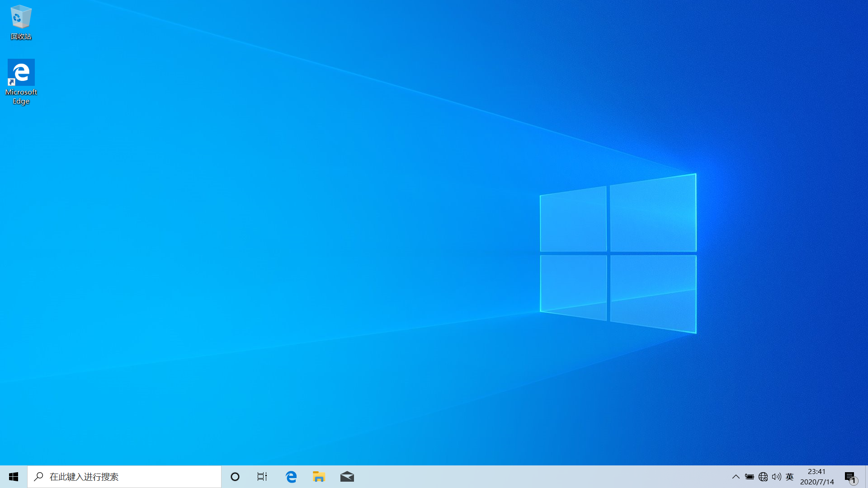
Task: Click the 回收站 label text
Action: click(21, 37)
